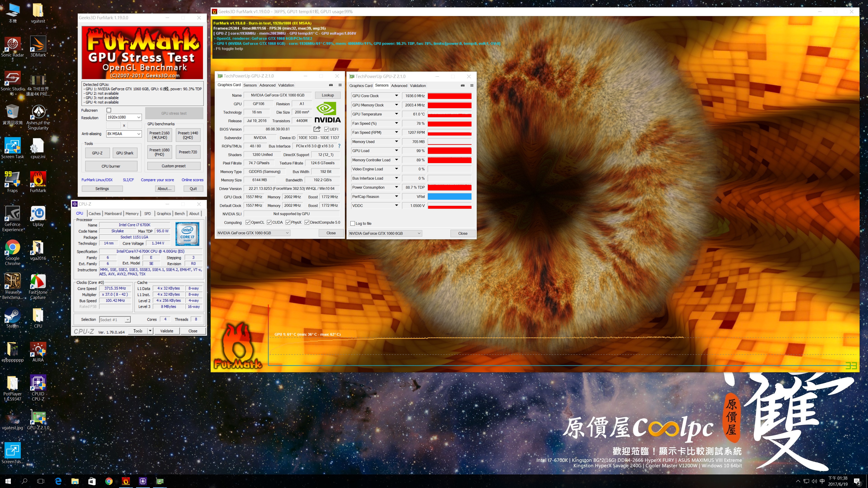This screenshot has height=488, width=868.
Task: Open the Uplay desktop icon
Action: pyautogui.click(x=38, y=216)
